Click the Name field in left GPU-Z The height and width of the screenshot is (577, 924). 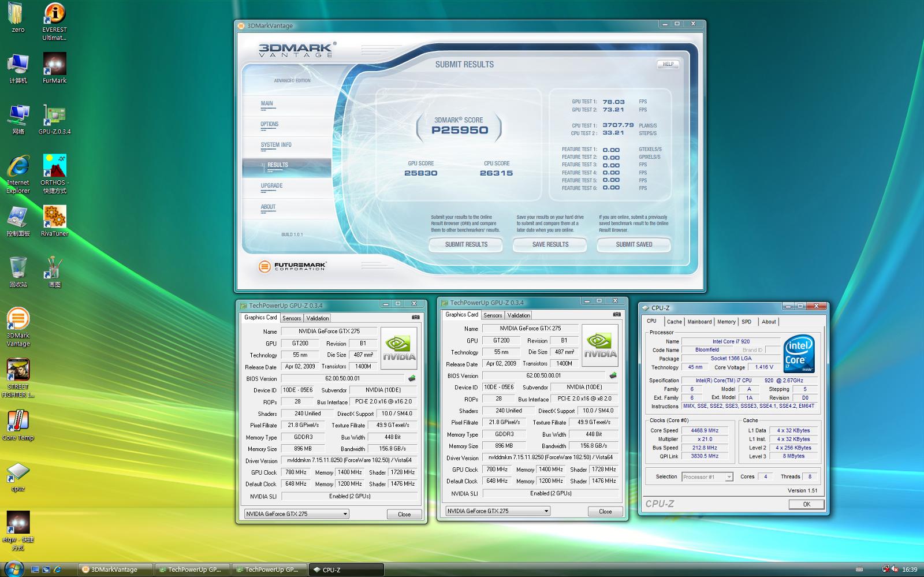click(x=329, y=331)
